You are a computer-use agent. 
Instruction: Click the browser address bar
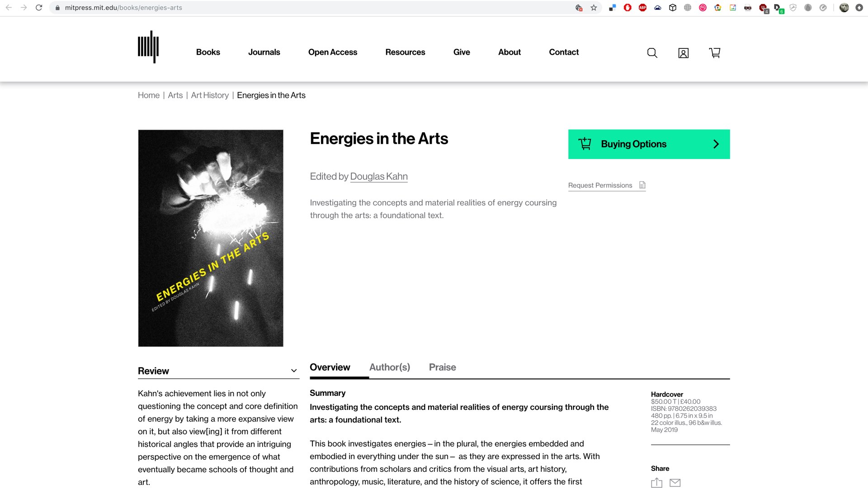(316, 8)
